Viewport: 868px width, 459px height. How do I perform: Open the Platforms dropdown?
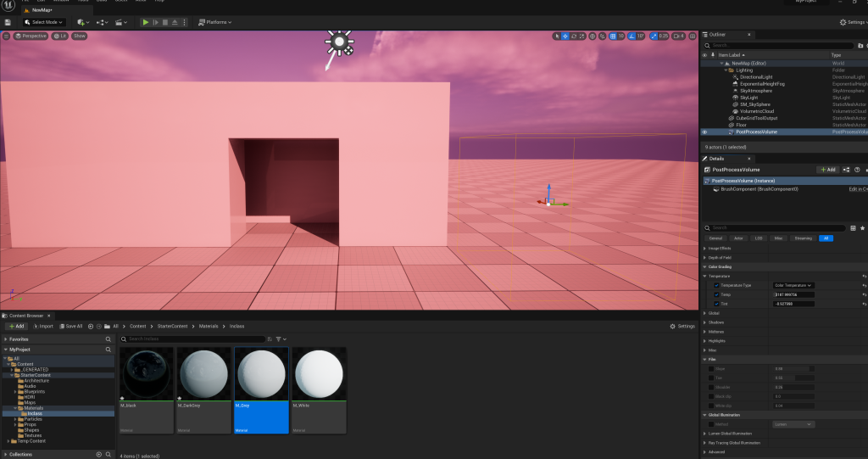tap(214, 22)
